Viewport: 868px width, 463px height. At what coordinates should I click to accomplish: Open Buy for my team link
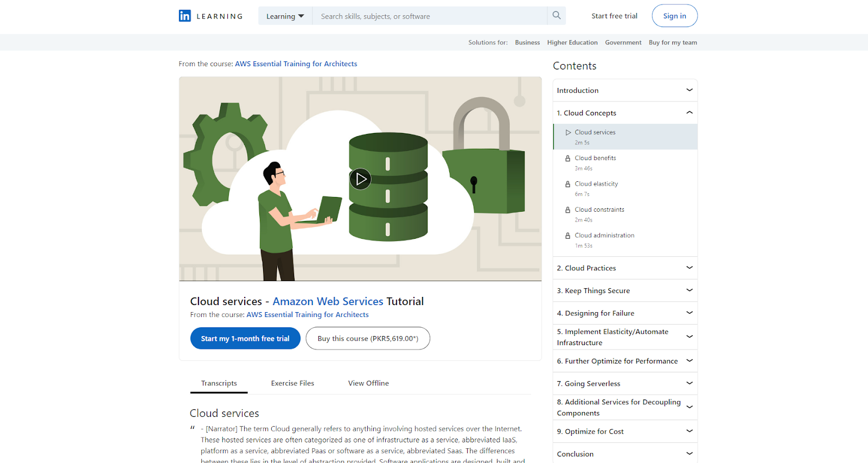(673, 42)
